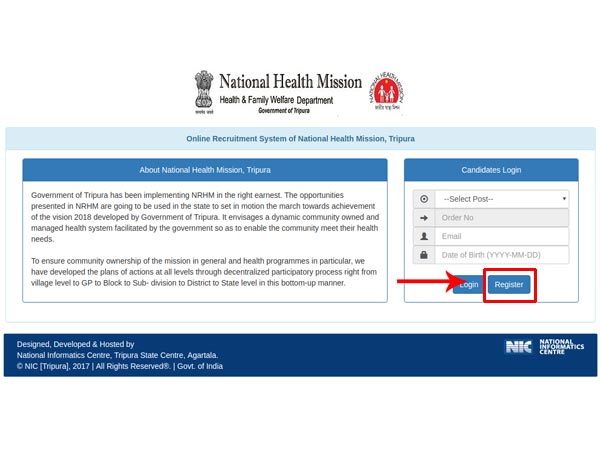Open the Select Post dropdown

pos(502,199)
